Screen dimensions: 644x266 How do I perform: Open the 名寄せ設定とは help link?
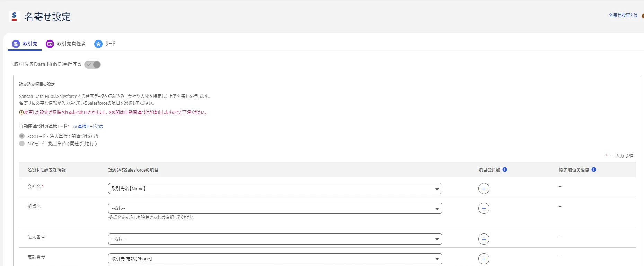point(623,15)
